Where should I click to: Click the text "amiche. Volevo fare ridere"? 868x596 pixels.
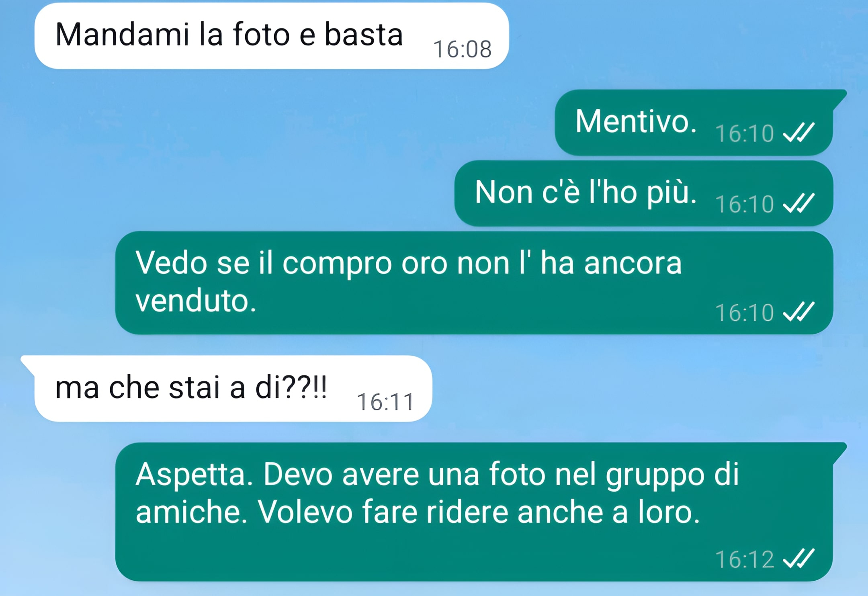coord(322,512)
